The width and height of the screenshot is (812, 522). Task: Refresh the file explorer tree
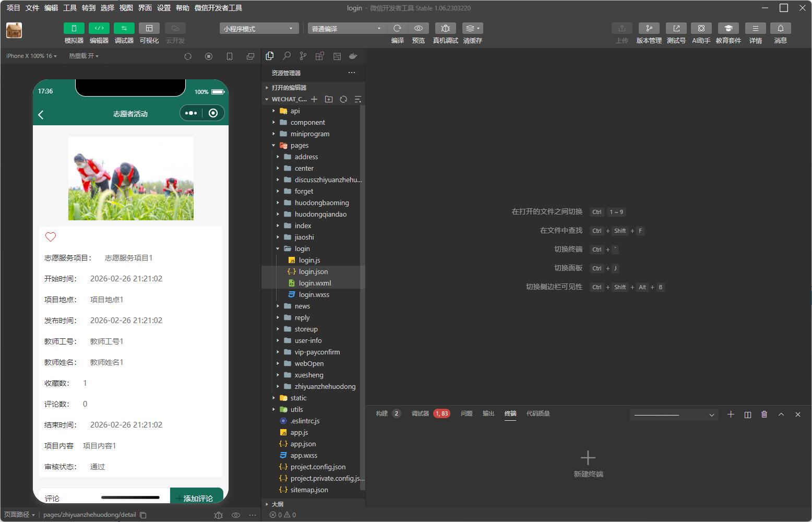[x=343, y=99]
